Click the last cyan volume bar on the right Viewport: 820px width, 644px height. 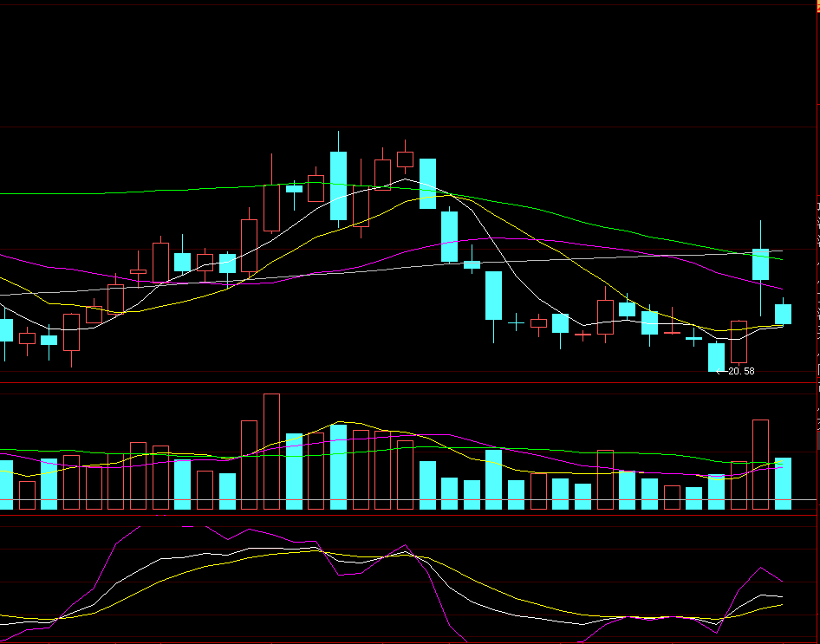[x=783, y=484]
